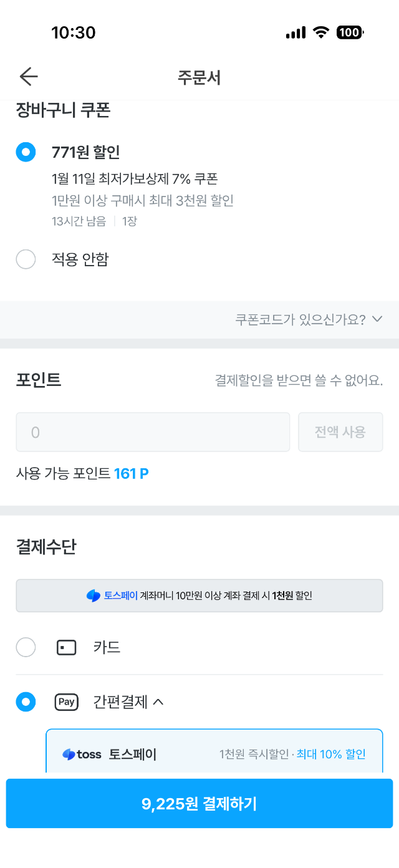Select the 토스페이 payment option
399x868 pixels.
click(214, 755)
